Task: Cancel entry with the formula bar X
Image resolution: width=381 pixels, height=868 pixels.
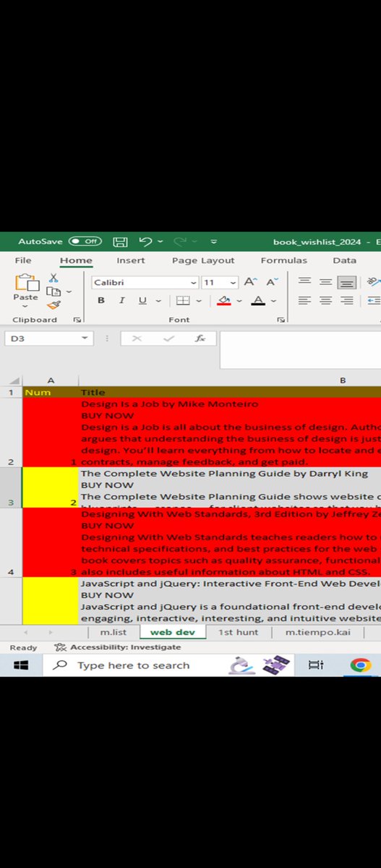Action: coord(137,338)
